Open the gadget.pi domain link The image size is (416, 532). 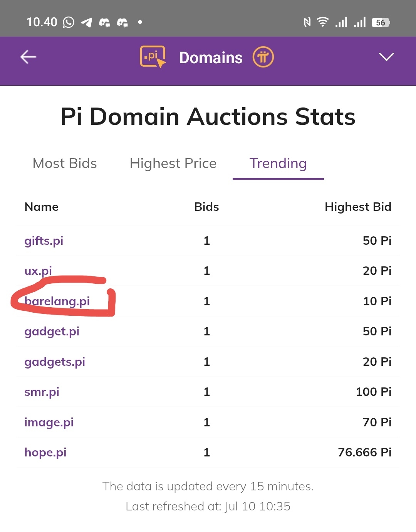click(x=52, y=332)
